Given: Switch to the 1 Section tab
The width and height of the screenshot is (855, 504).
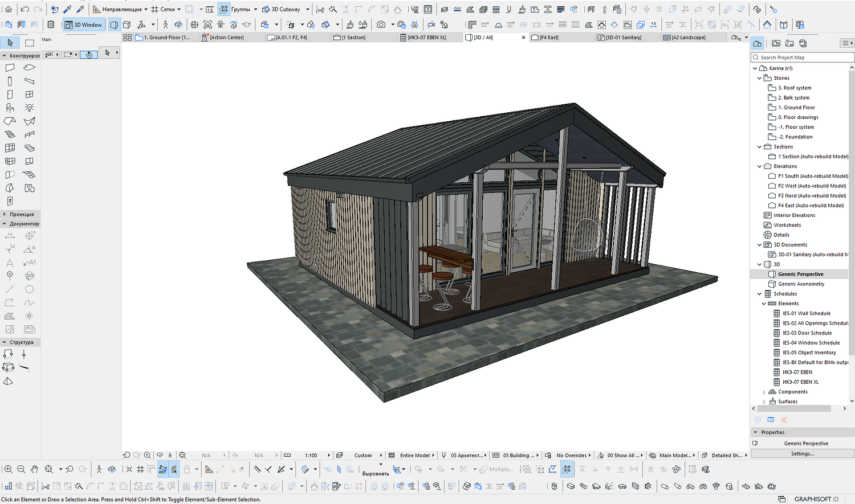Looking at the screenshot, I should click(364, 37).
